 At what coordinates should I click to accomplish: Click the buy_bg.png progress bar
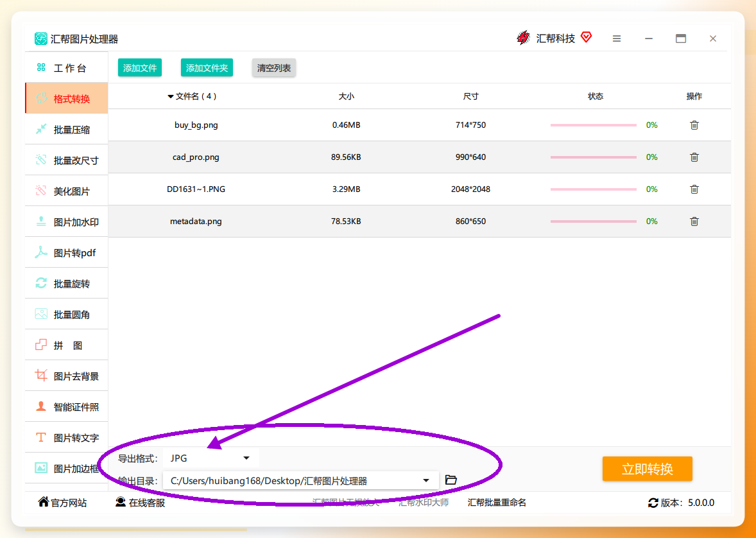click(x=594, y=125)
